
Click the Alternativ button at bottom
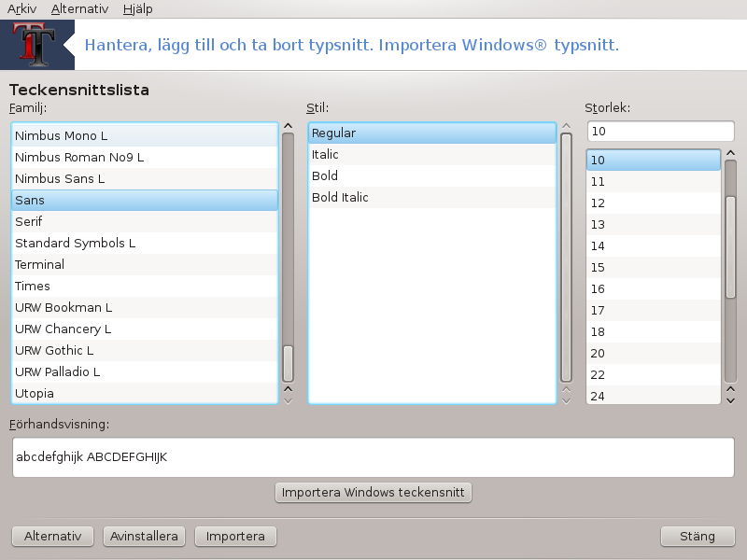click(x=52, y=536)
